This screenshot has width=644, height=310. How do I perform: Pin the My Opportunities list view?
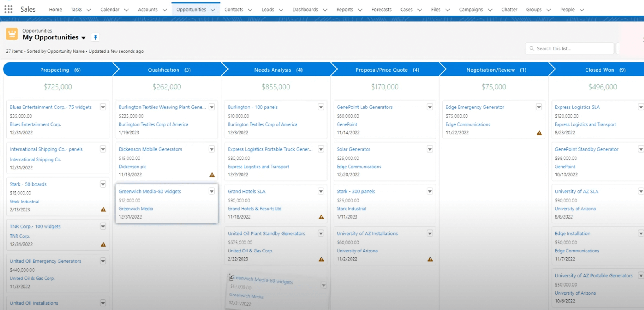[x=95, y=37]
